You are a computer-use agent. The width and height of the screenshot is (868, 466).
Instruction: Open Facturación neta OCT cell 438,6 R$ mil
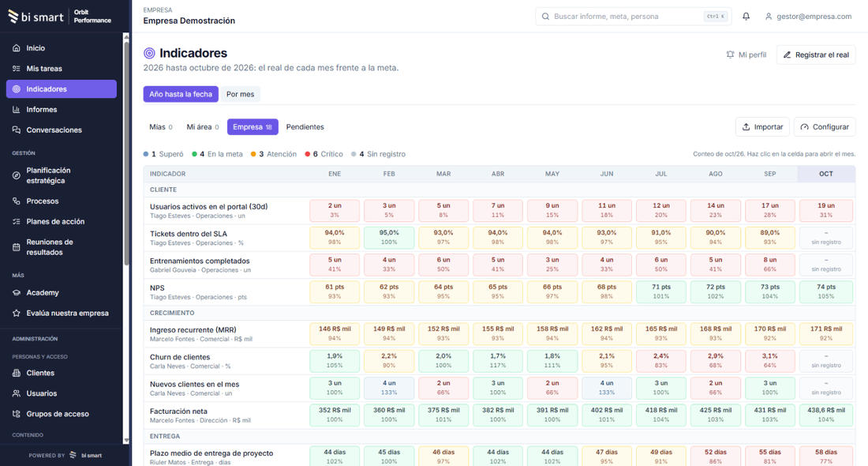coord(826,415)
